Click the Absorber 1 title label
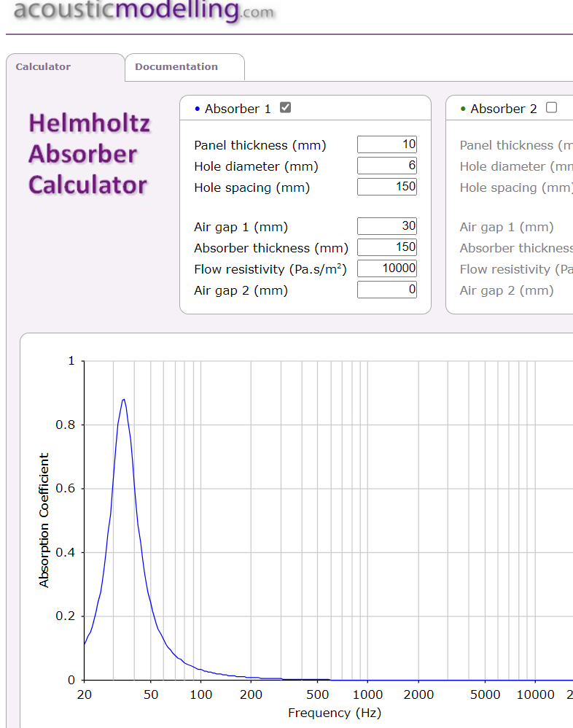The height and width of the screenshot is (728, 573). pyautogui.click(x=238, y=109)
